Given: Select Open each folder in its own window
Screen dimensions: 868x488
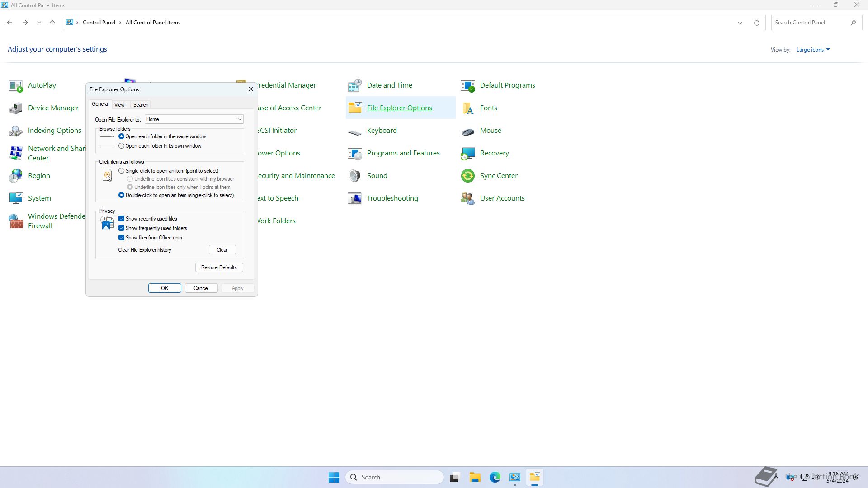Looking at the screenshot, I should (x=122, y=146).
